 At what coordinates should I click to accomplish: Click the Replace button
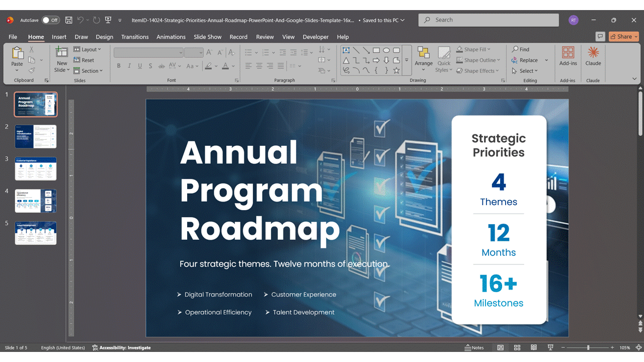coord(525,60)
